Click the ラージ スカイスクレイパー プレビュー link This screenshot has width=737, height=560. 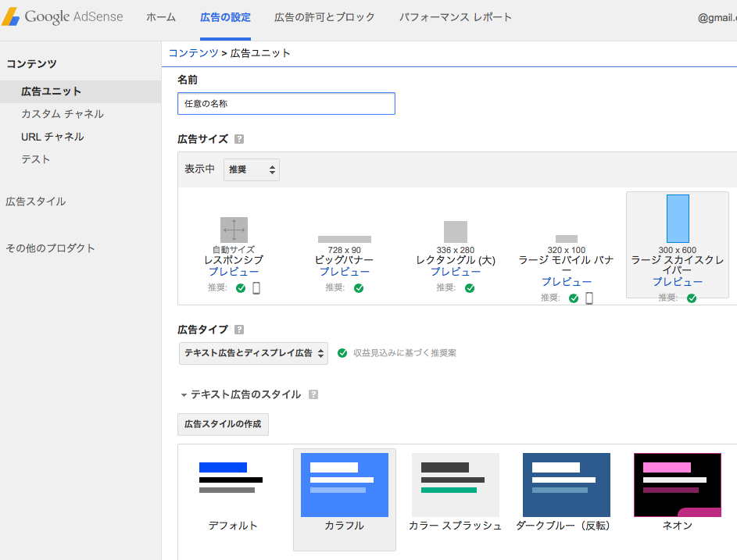pos(678,282)
